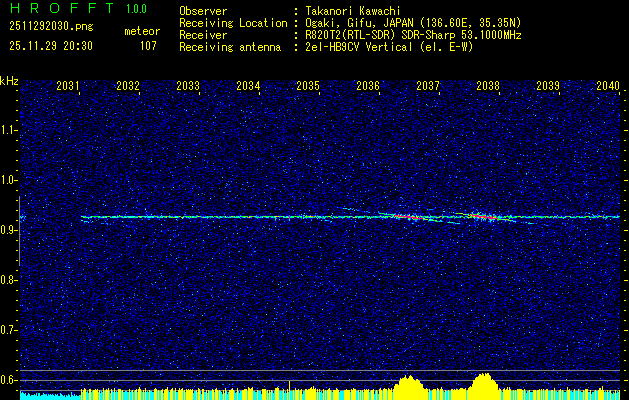Screen dimensions: 629x400
Task: Click the 0.8 kHz frequency label
Action: (x=9, y=280)
